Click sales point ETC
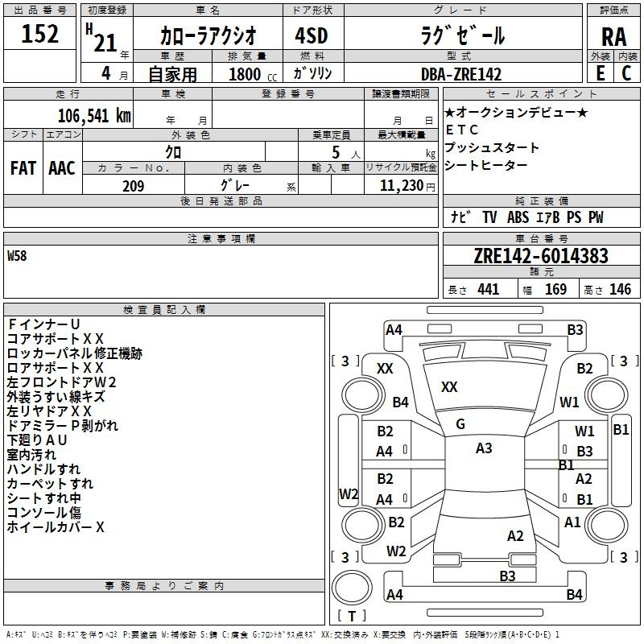The width and height of the screenshot is (644, 644). click(462, 130)
